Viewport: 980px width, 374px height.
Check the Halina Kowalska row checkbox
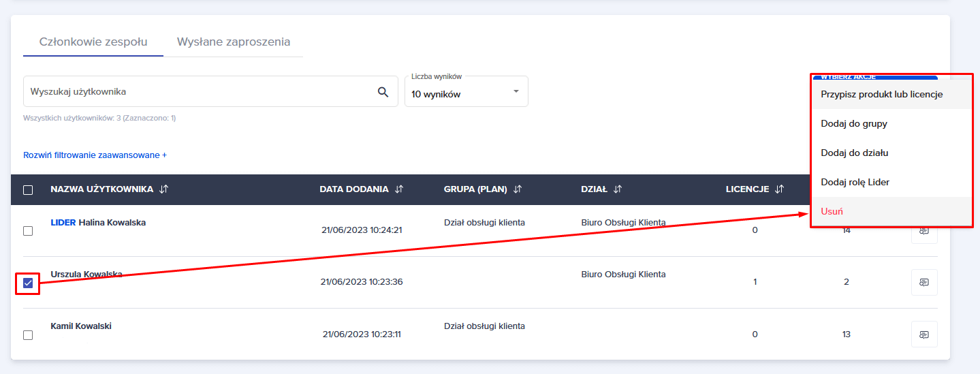pos(28,231)
